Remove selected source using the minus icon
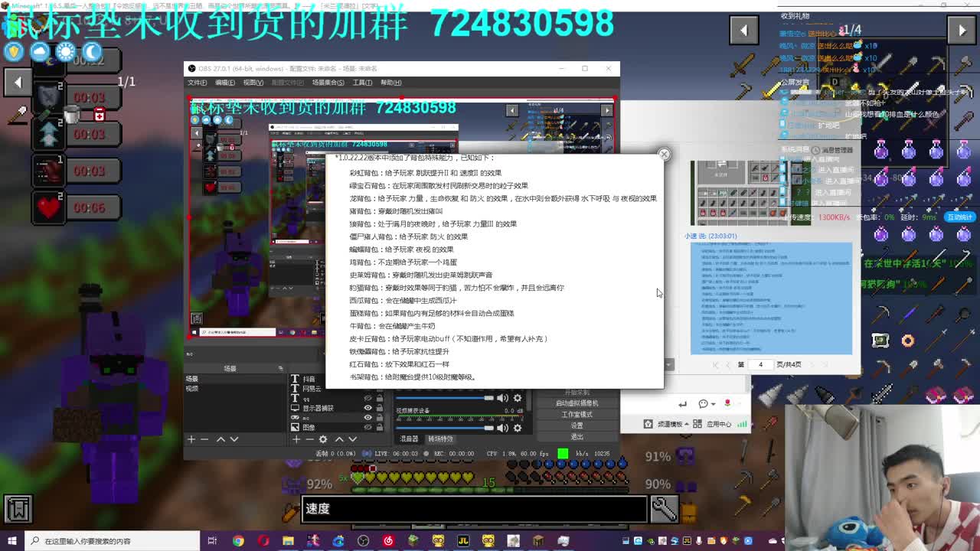This screenshot has width=980, height=551. tap(309, 439)
